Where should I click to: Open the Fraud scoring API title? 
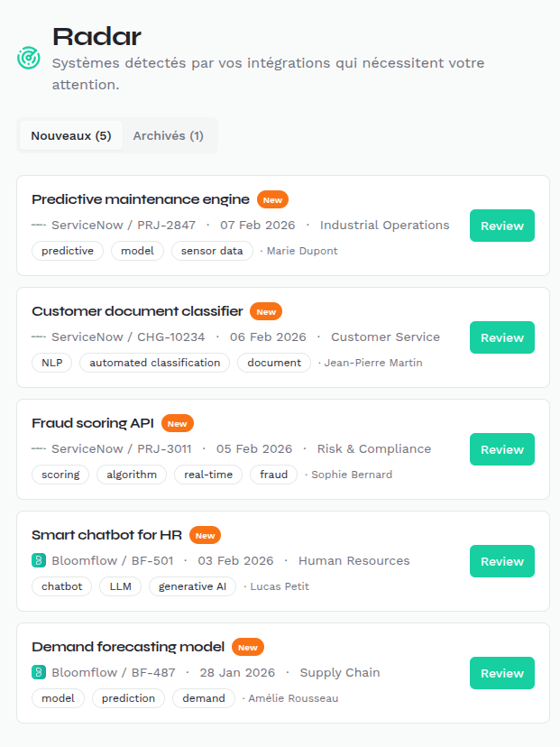point(93,423)
